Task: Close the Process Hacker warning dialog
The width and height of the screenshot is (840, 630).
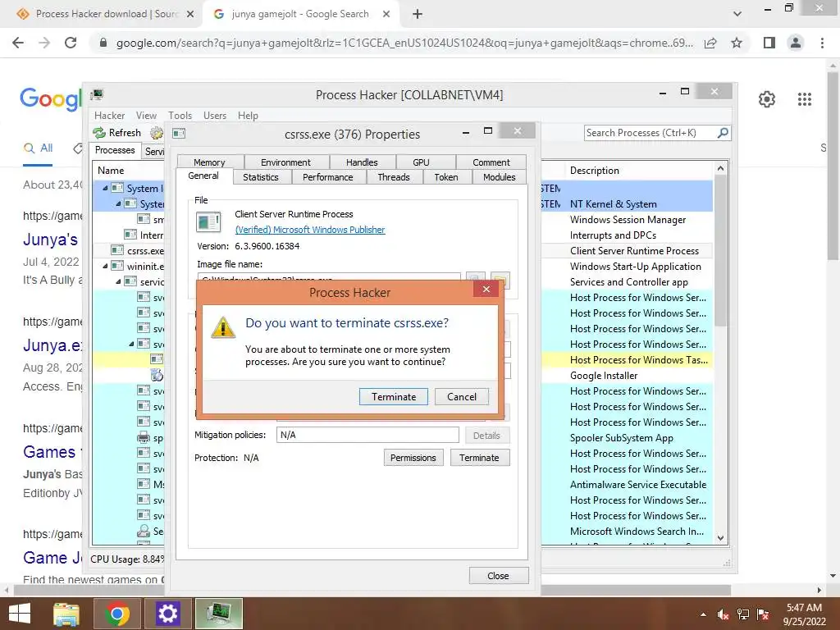Action: [486, 290]
